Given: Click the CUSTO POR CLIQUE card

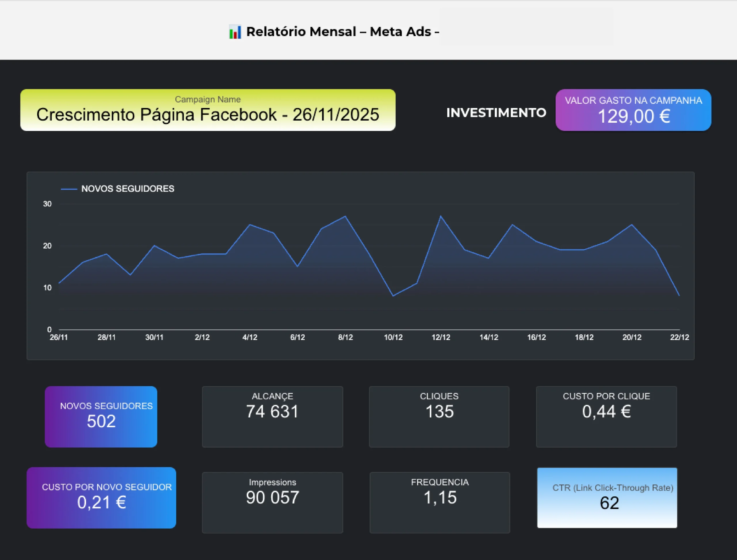Looking at the screenshot, I should point(606,417).
